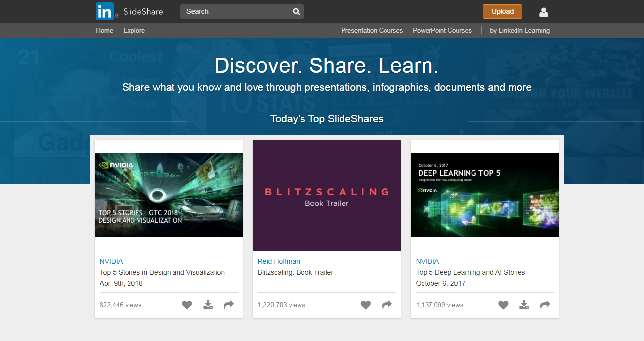644x341 pixels.
Task: Click the 'Share what you know and love' tagline
Action: pyautogui.click(x=327, y=88)
